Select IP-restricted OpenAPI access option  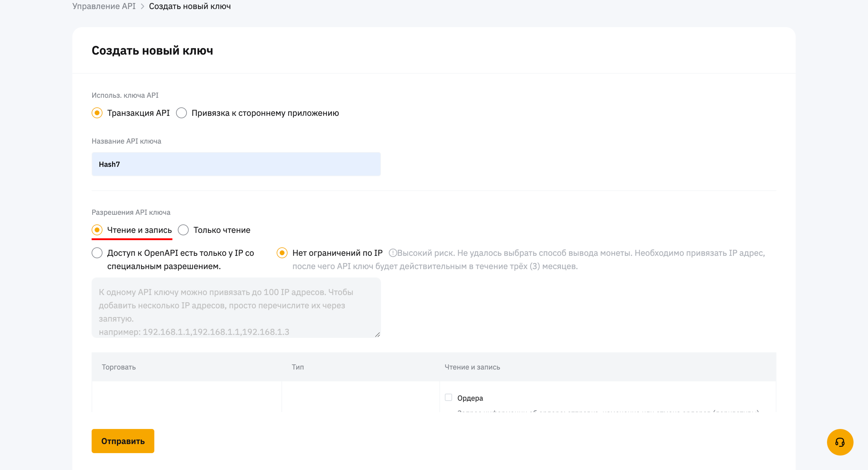(97, 253)
